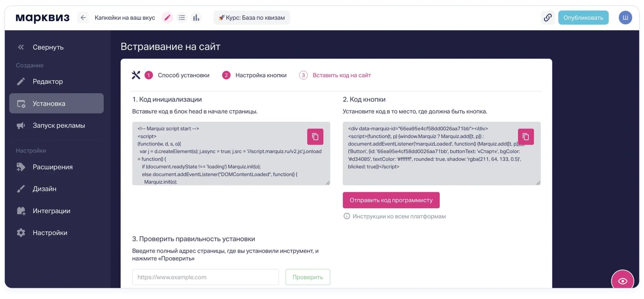Open the bar chart statistics icon
Screen dimensions: 644x299
pyautogui.click(x=196, y=17)
